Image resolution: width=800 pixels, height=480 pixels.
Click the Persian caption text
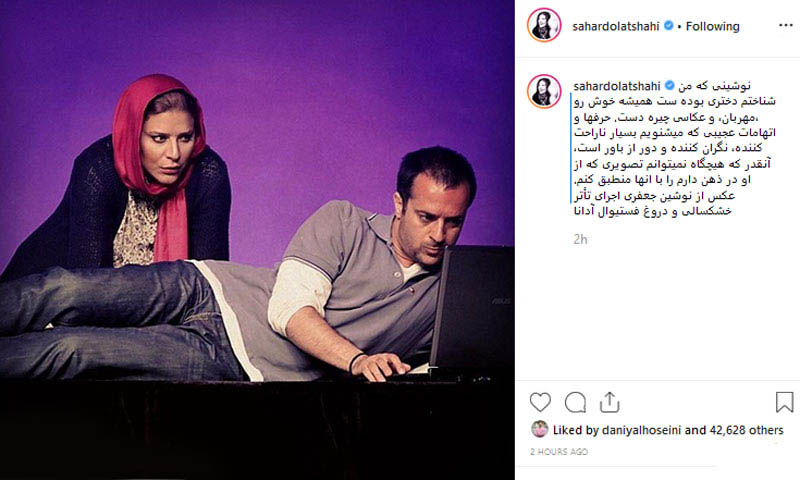point(674,148)
